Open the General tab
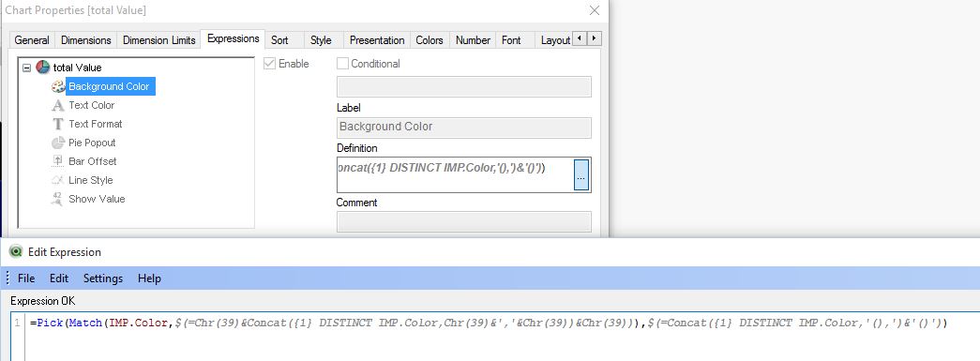Screen dimensions: 980x361 click(32, 40)
